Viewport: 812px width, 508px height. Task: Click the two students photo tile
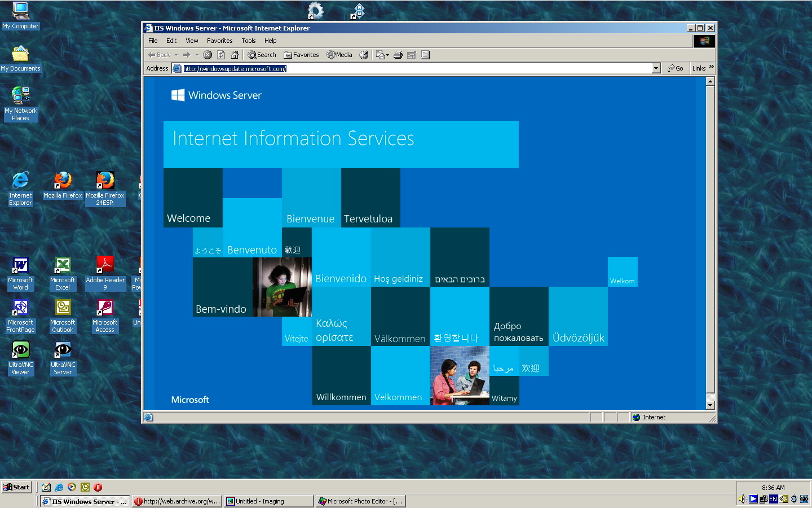pyautogui.click(x=460, y=375)
